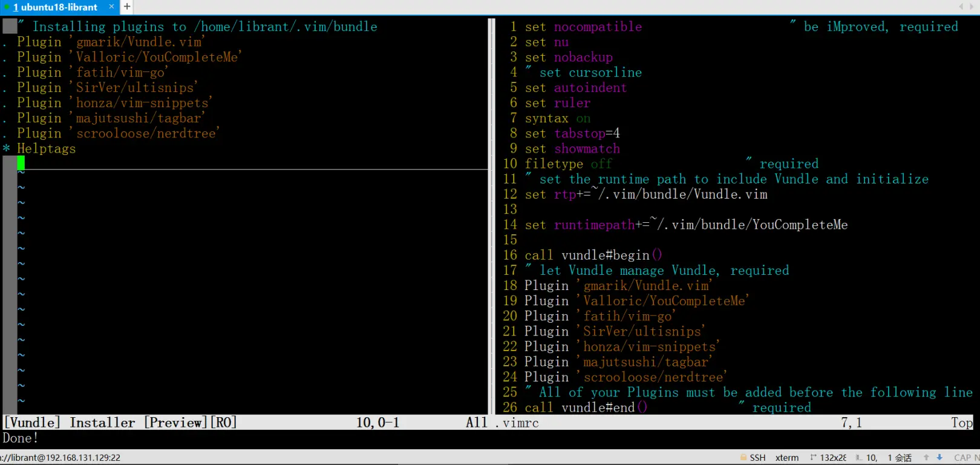Click 'set tabstop=4' on line 8
Screen dimensions: 980x465
pos(572,133)
